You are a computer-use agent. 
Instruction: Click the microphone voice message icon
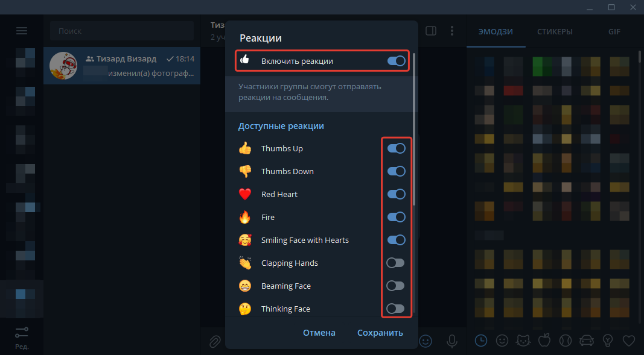(452, 341)
